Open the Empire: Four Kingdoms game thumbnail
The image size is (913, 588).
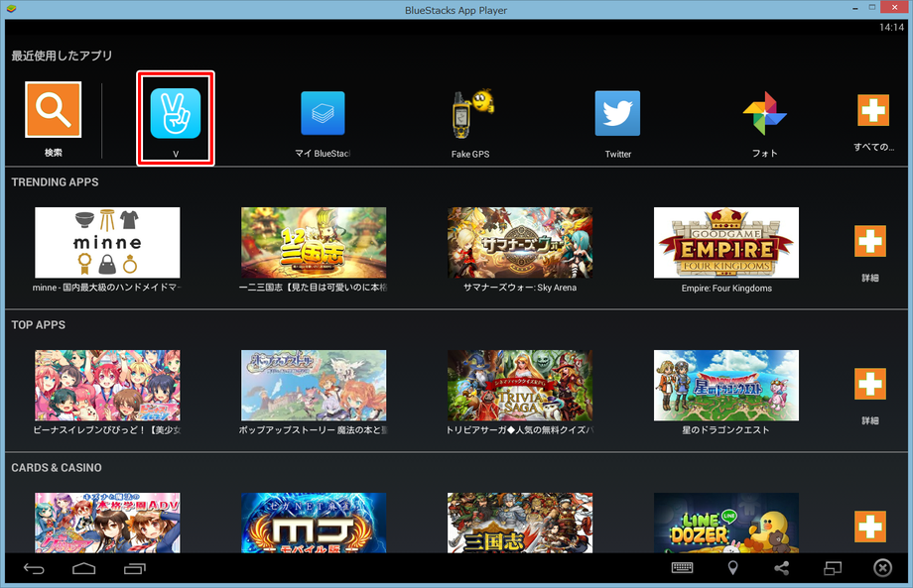point(725,242)
